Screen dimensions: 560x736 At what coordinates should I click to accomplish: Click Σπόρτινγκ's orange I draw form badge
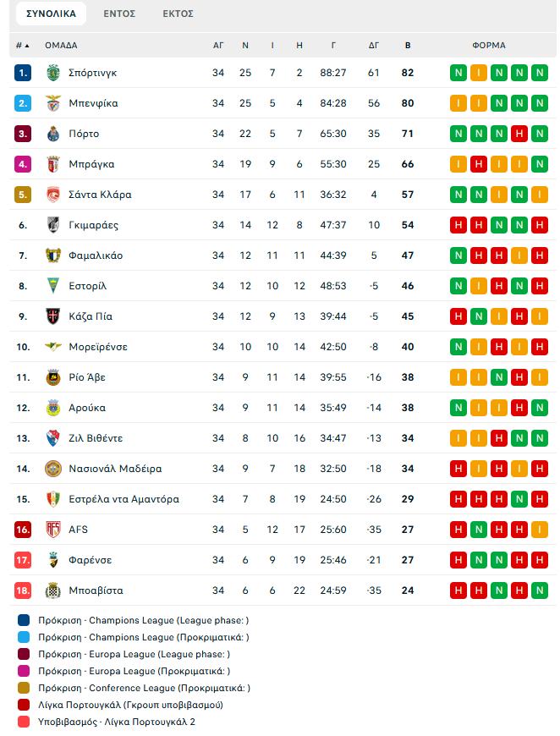(479, 73)
